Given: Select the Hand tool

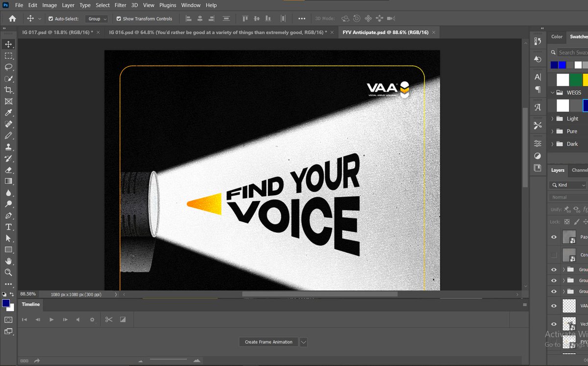Looking at the screenshot, I should pos(8,261).
